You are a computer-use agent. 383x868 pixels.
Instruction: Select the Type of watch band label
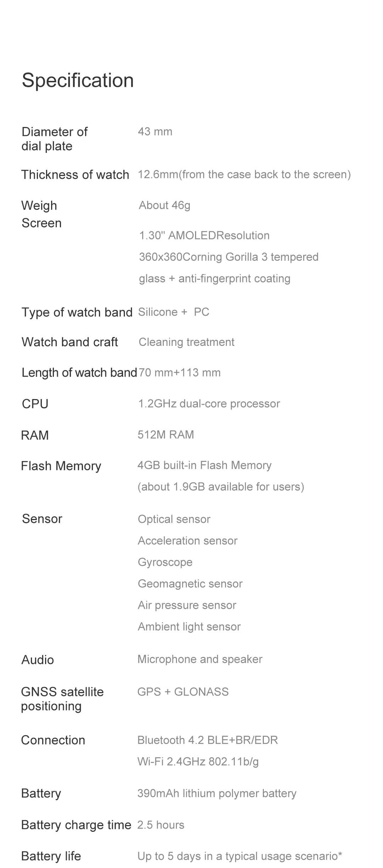[x=77, y=312]
